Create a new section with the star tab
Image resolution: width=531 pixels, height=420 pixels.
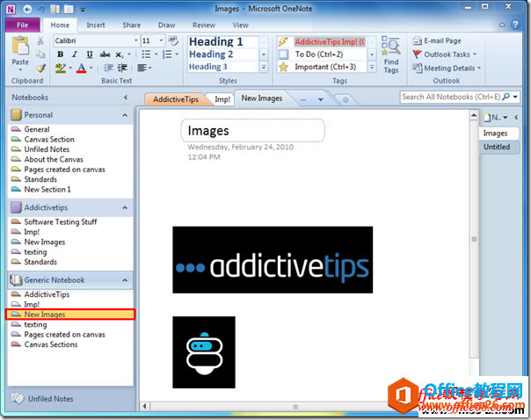(x=346, y=99)
